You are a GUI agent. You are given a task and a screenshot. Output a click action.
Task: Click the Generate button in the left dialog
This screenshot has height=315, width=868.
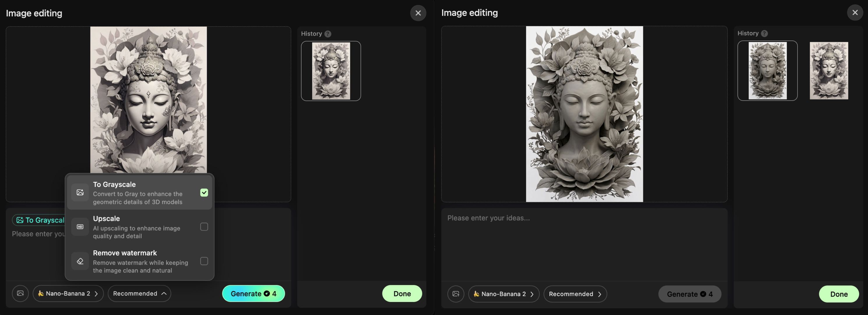coord(253,293)
